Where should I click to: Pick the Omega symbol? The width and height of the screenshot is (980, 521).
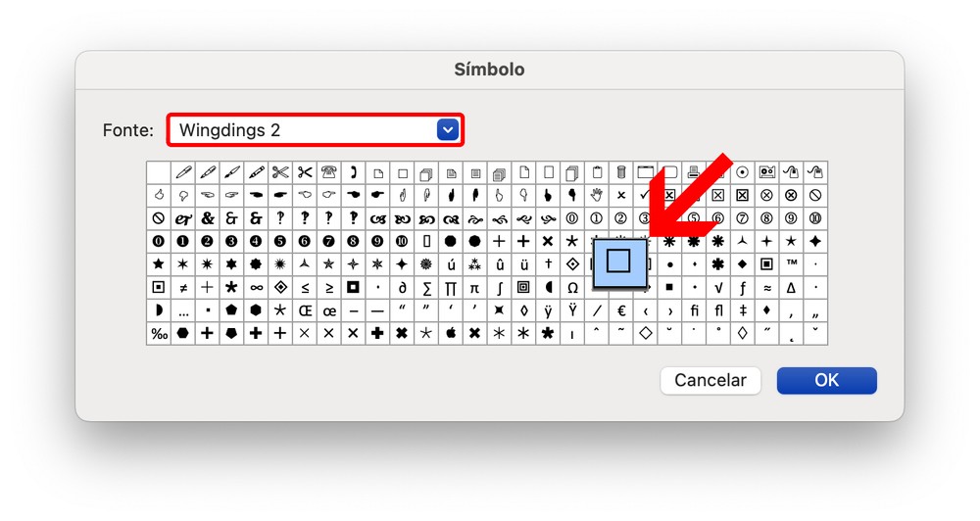coord(572,287)
